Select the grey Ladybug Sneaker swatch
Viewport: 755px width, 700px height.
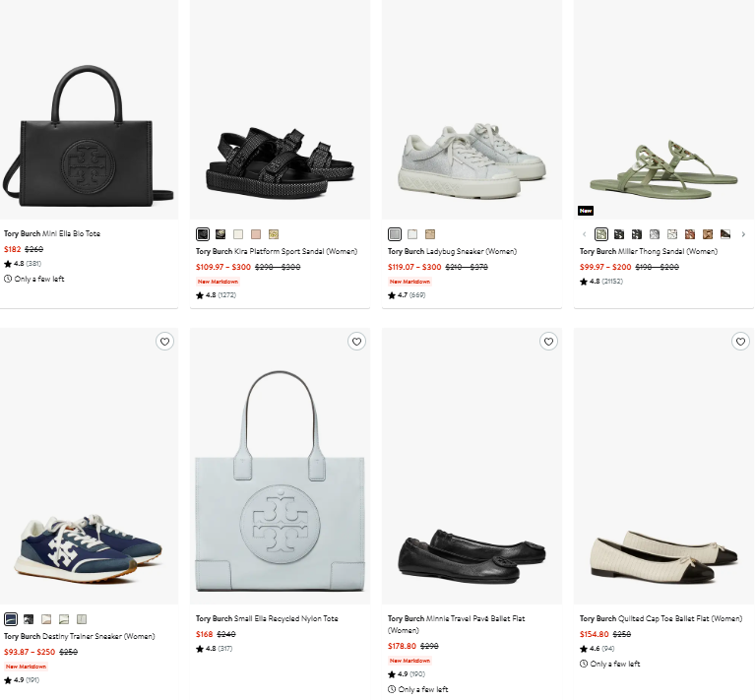tap(395, 234)
